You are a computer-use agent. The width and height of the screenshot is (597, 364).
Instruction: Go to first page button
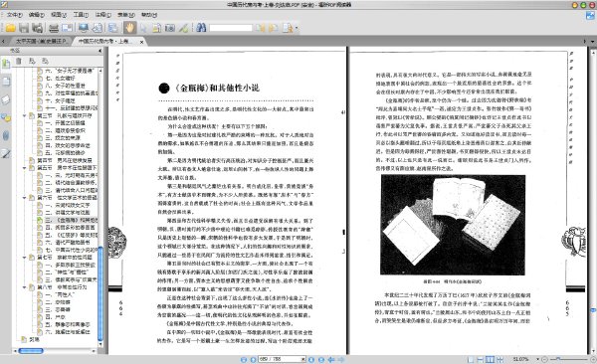tap(244, 359)
